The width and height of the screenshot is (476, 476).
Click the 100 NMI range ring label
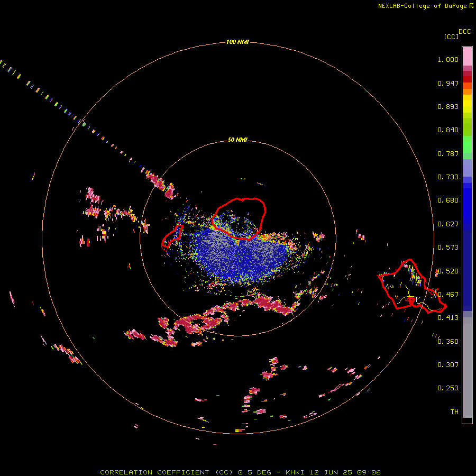pyautogui.click(x=237, y=42)
